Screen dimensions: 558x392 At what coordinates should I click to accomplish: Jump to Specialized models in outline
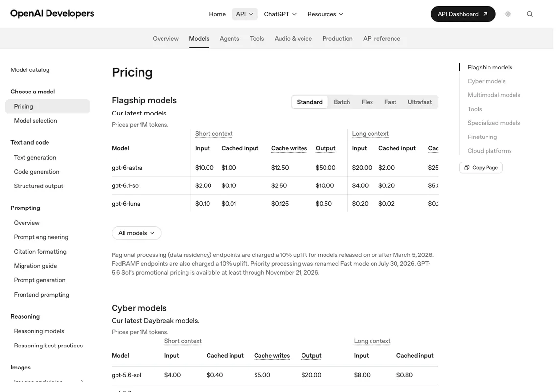[x=493, y=123]
